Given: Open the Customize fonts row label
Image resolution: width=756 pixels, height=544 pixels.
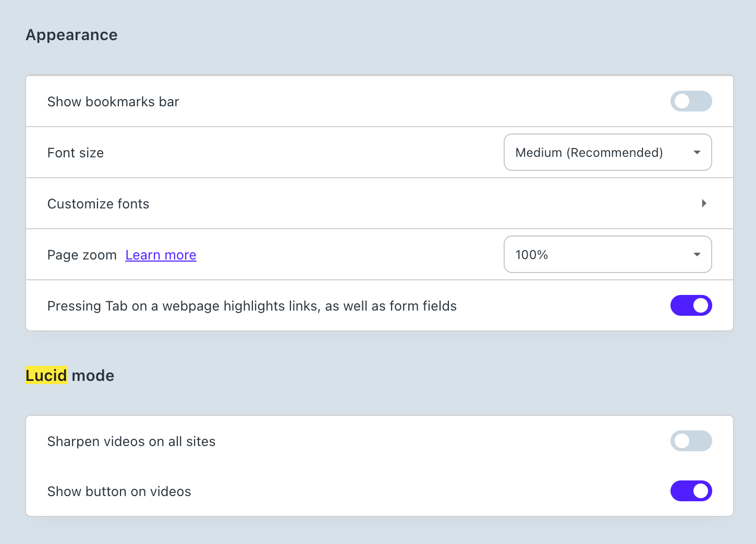Looking at the screenshot, I should tap(98, 204).
